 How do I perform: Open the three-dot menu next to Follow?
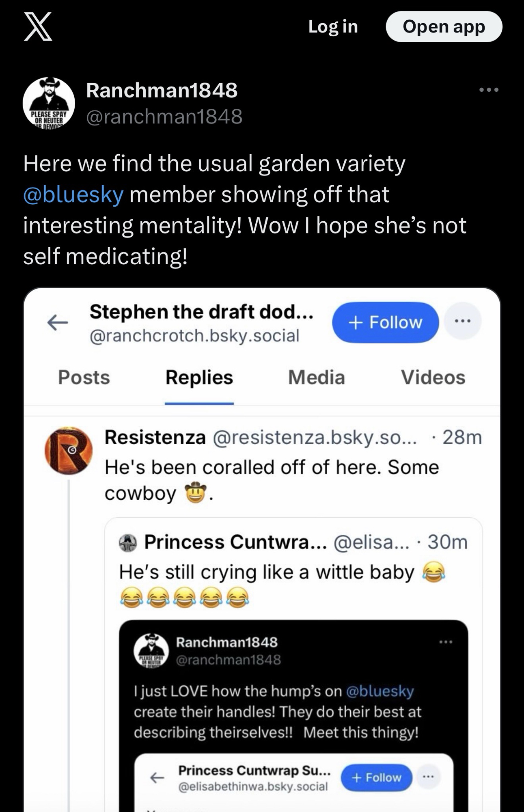coord(463,321)
